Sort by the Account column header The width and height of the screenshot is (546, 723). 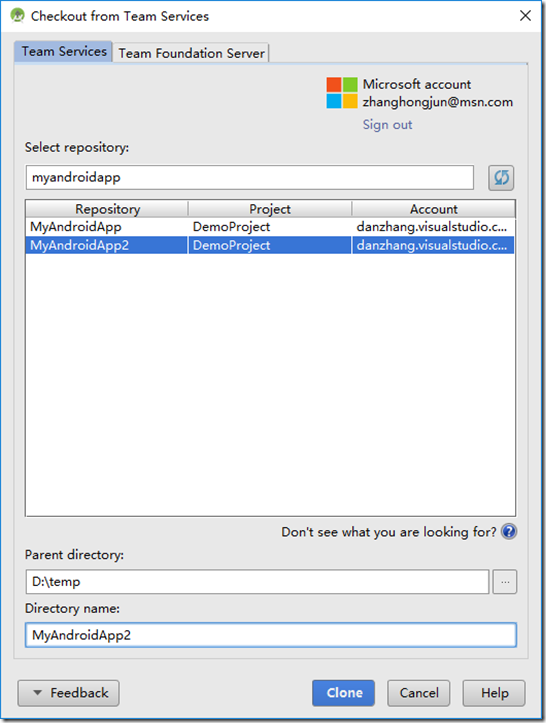pyautogui.click(x=433, y=209)
